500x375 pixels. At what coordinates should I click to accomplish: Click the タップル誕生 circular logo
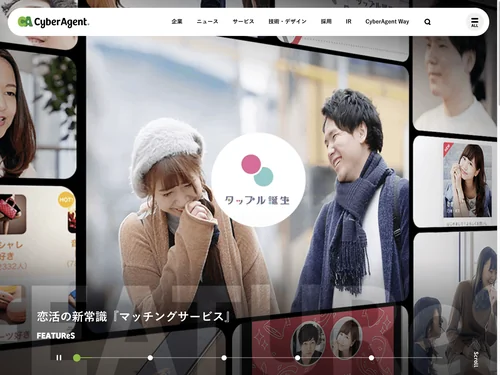tap(258, 180)
